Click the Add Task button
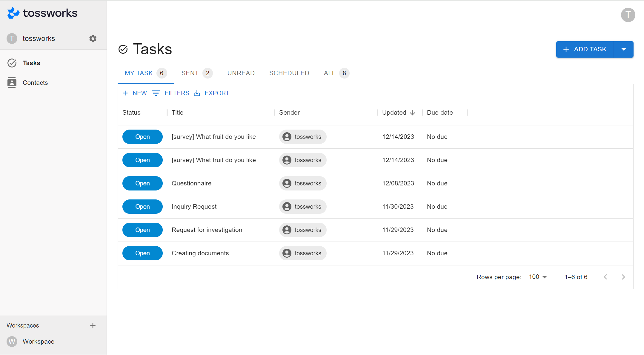This screenshot has width=644, height=355. (585, 49)
